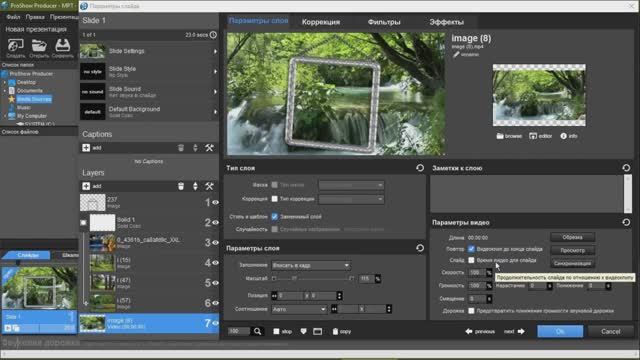Image resolution: width=640 pixels, height=360 pixels.
Task: Open Layers tools wrench icon
Action: tap(209, 186)
